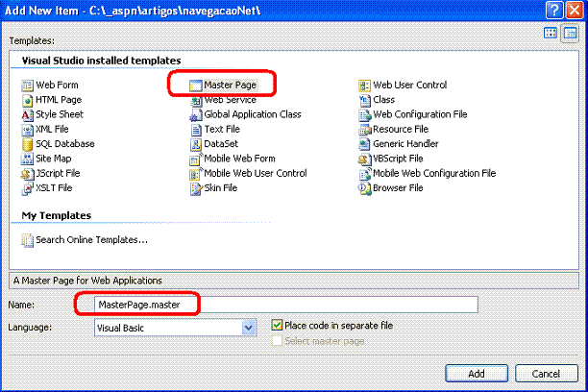Switch to small icons list view
The height and width of the screenshot is (392, 588).
pos(570,34)
